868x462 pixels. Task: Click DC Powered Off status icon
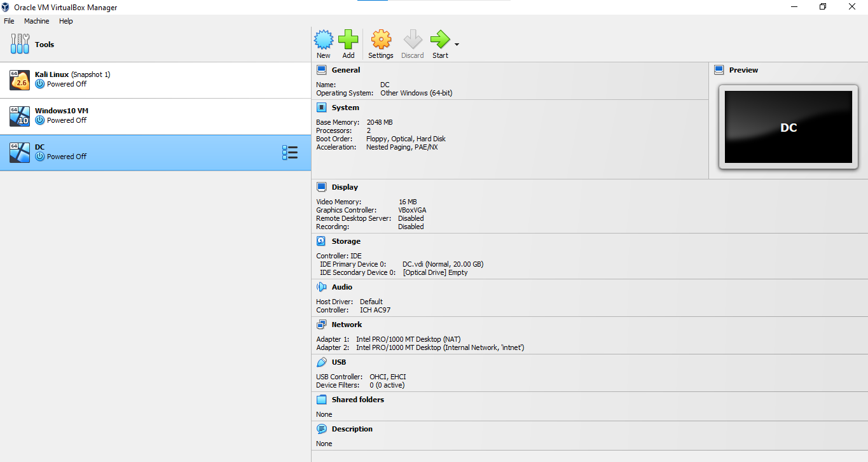40,157
